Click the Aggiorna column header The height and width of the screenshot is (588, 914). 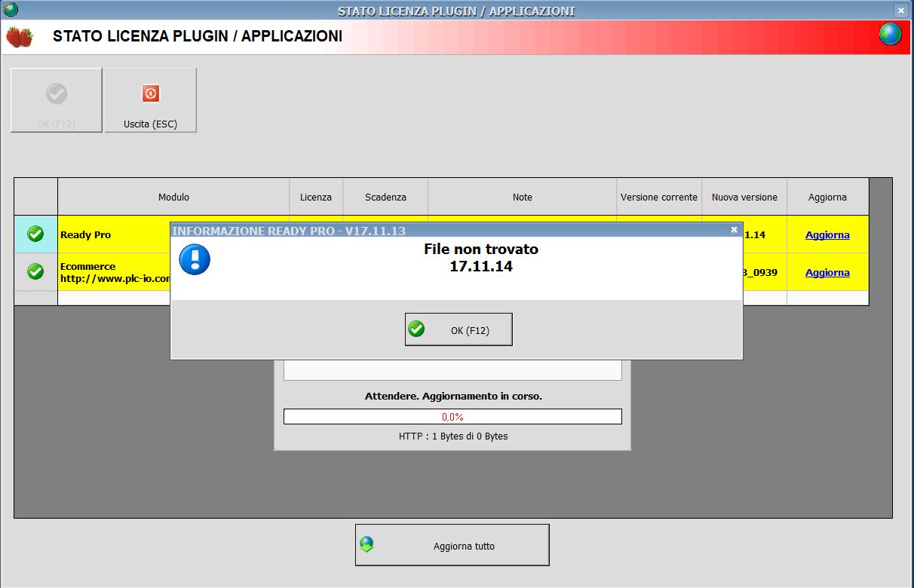coord(827,197)
